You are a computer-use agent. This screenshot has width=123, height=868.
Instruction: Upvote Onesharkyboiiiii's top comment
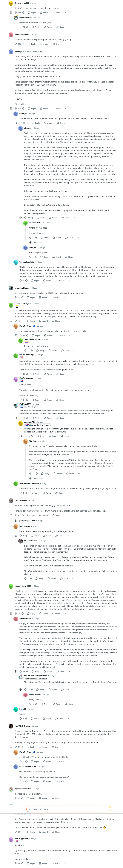coord(16,13)
